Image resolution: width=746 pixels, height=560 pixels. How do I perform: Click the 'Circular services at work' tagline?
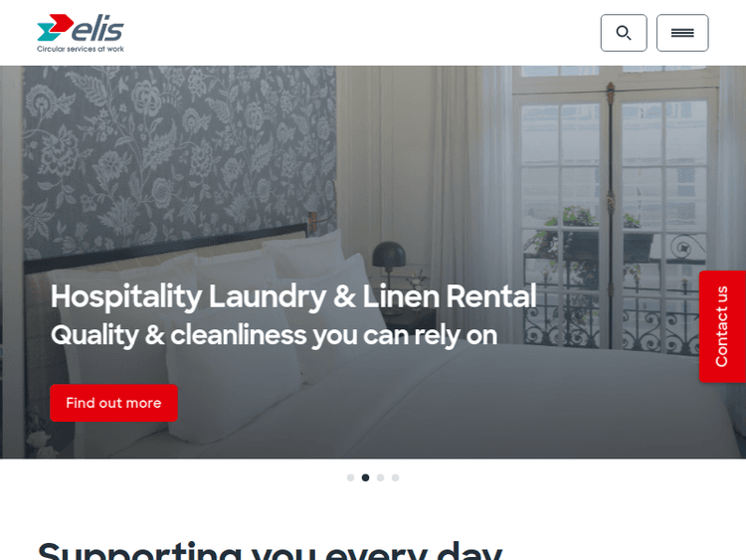click(81, 49)
